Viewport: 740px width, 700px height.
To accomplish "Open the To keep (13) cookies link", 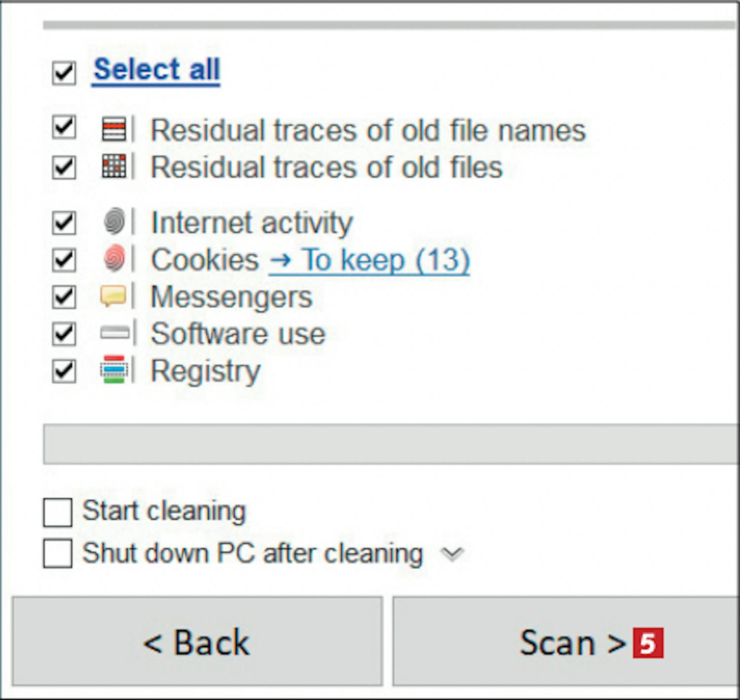I will 370,260.
